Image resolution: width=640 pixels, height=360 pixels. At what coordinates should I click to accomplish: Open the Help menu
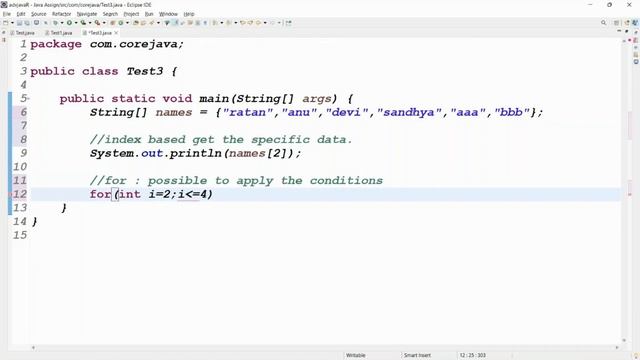pos(189,14)
